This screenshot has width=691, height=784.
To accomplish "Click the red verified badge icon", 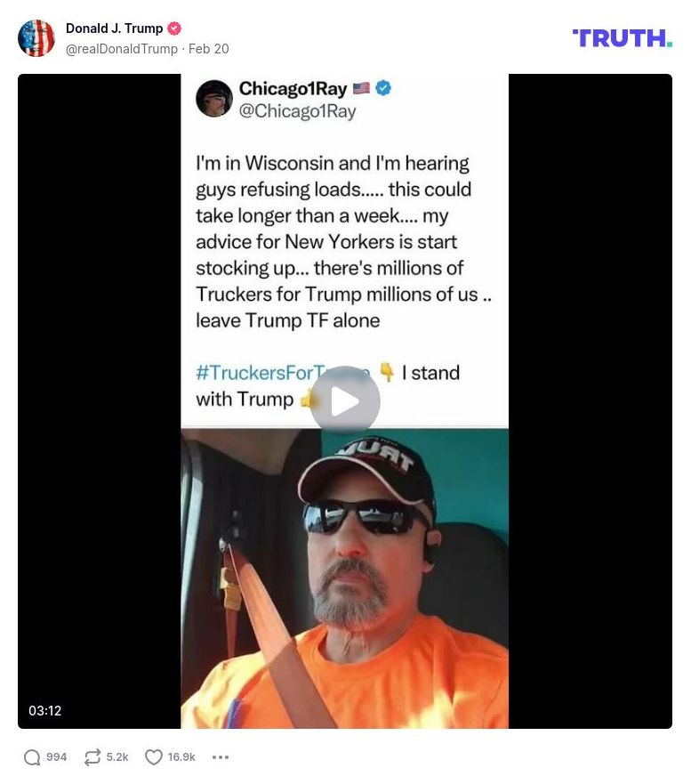I will (x=174, y=28).
